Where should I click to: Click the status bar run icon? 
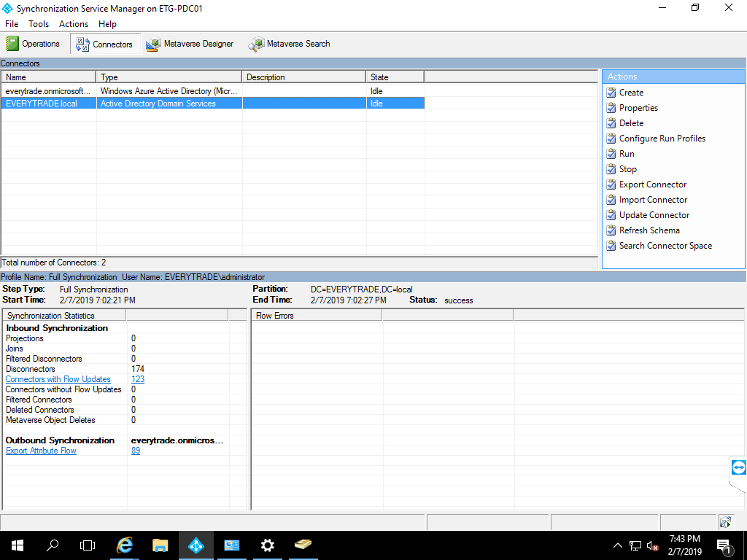click(x=726, y=522)
